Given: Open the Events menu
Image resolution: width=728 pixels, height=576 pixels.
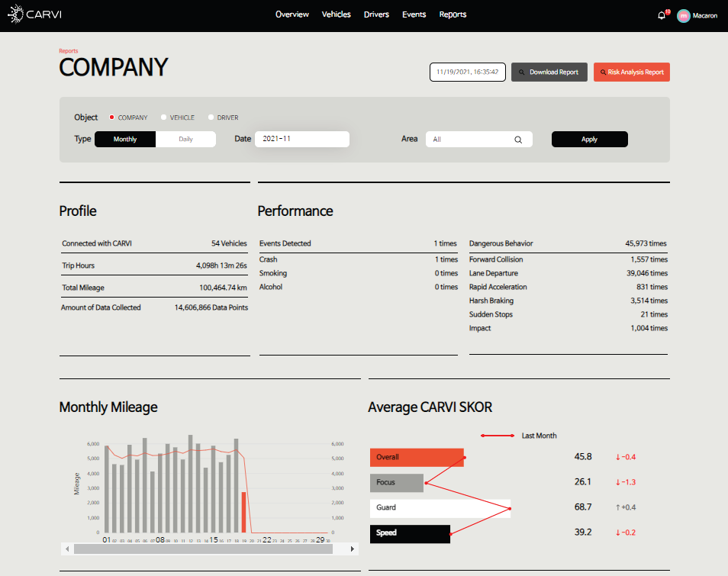Looking at the screenshot, I should pos(414,14).
